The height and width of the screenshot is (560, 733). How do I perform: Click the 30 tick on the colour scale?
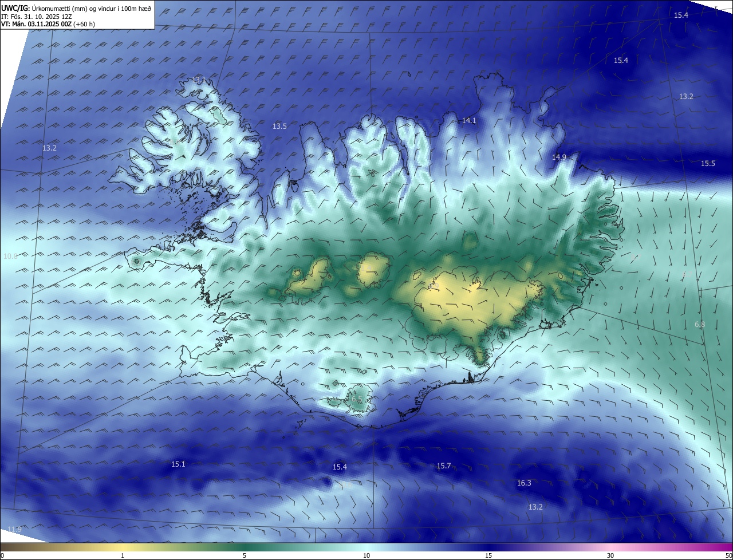[x=610, y=555]
